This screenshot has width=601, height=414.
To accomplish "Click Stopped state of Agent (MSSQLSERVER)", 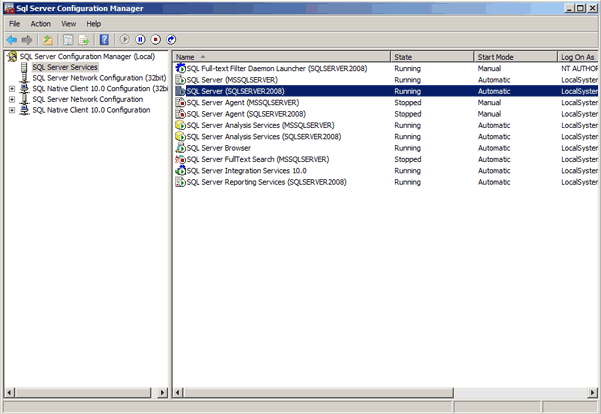I will pyautogui.click(x=408, y=102).
